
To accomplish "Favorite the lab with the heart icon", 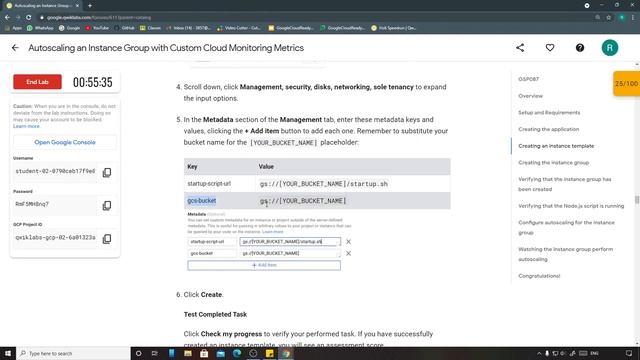I will (550, 48).
